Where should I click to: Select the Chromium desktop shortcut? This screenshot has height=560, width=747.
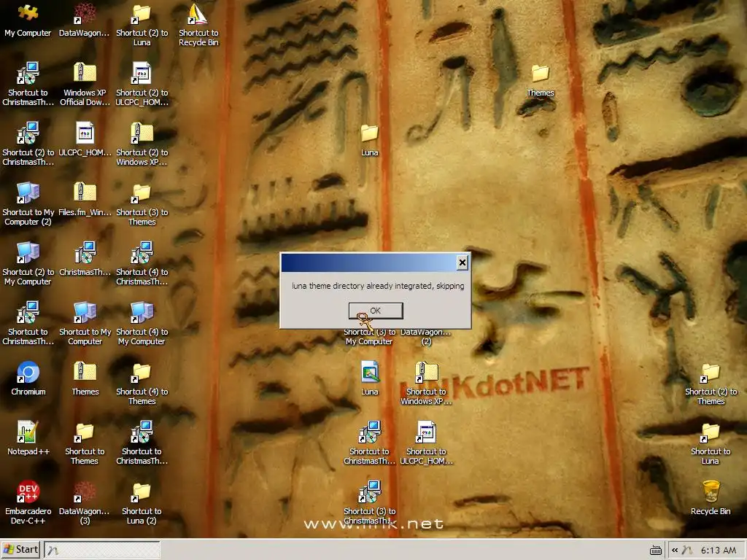(28, 378)
